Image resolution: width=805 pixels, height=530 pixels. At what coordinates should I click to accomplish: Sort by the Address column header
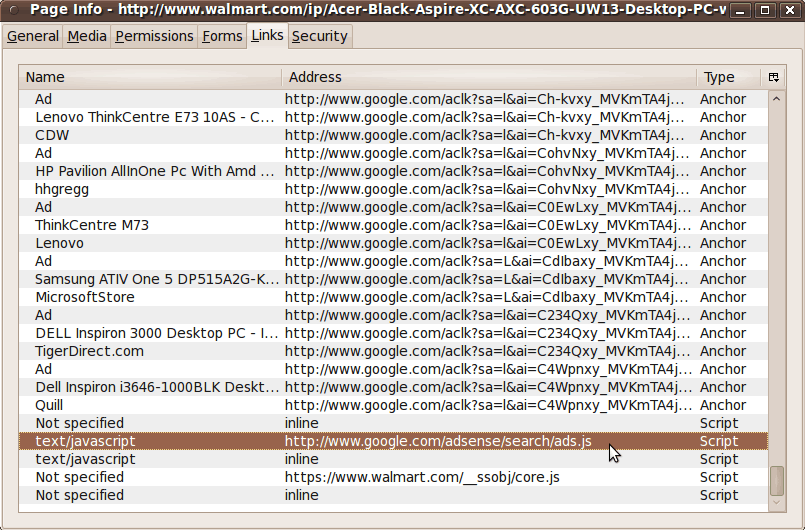pos(489,77)
